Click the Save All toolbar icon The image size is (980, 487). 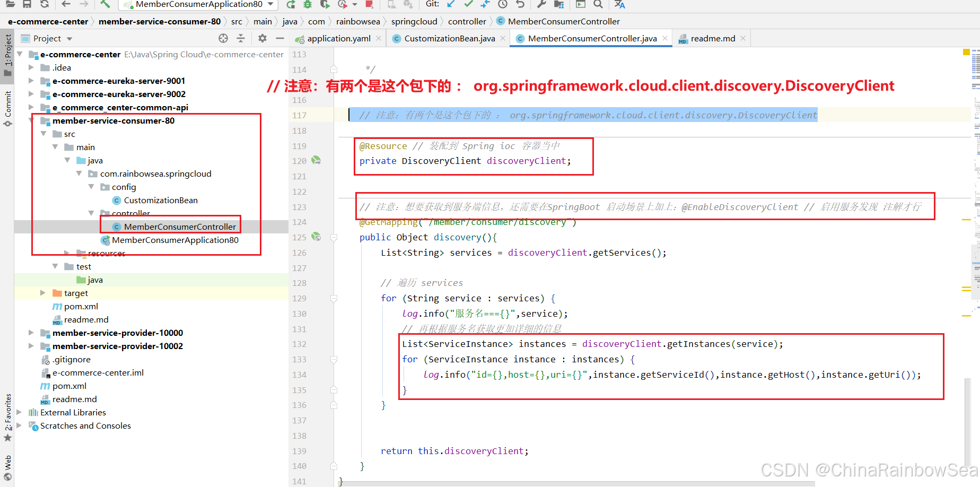pyautogui.click(x=27, y=4)
